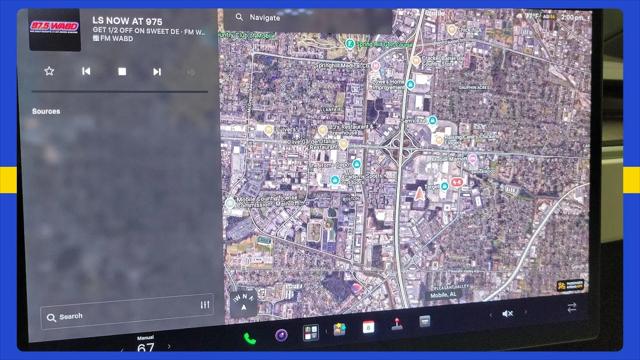Viewport: 640px width, 360px height.
Task: Favorite the current WABD radio station
Action: pyautogui.click(x=49, y=71)
